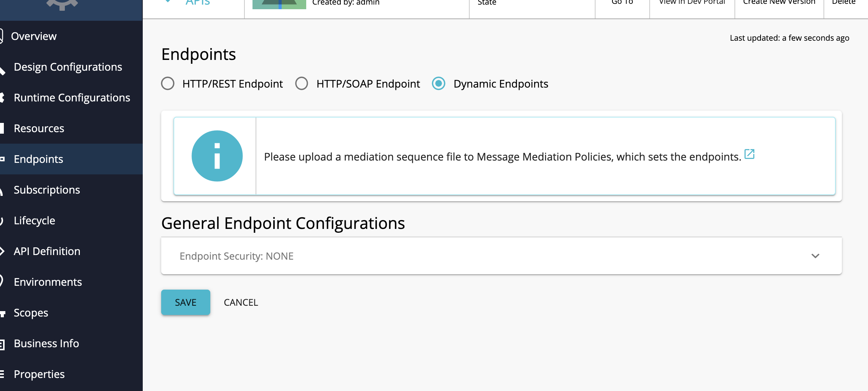The image size is (868, 391).
Task: Open the Go To search option
Action: [622, 2]
